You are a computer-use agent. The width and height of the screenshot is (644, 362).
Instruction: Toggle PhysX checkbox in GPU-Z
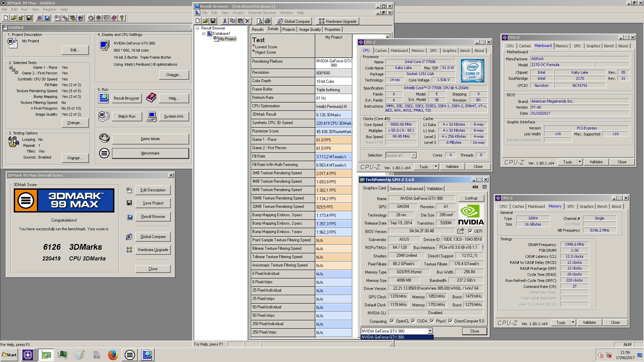click(432, 321)
